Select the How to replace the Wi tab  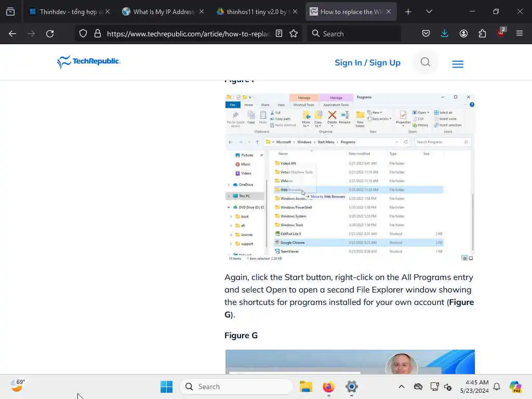tap(350, 12)
